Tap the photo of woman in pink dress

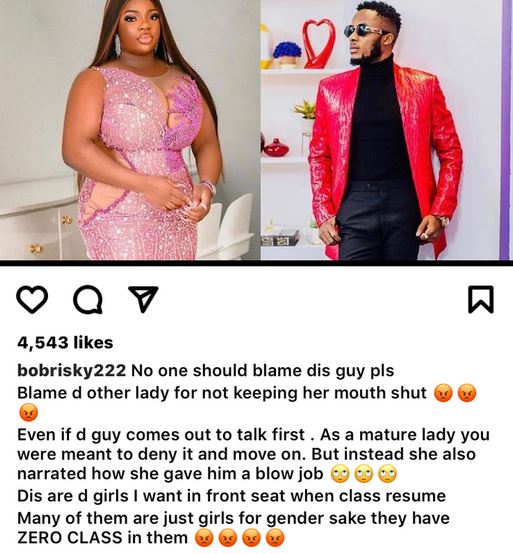click(x=130, y=130)
